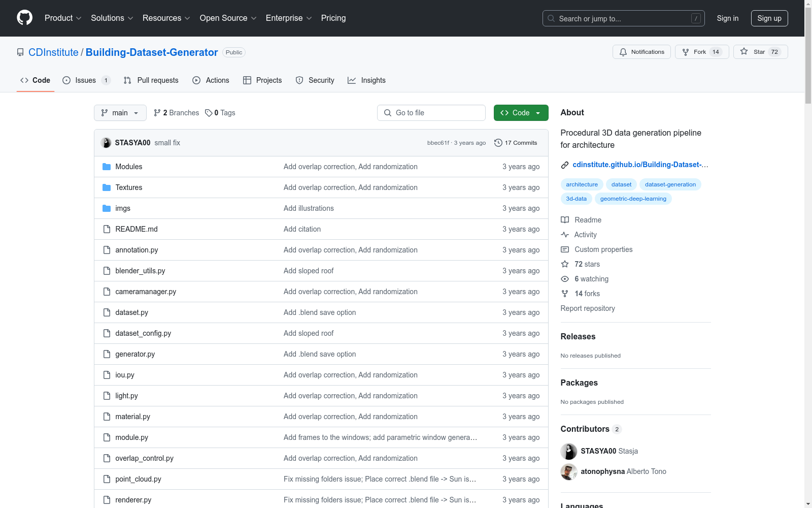Click the Custom properties icon
This screenshot has height=508, width=812.
565,249
